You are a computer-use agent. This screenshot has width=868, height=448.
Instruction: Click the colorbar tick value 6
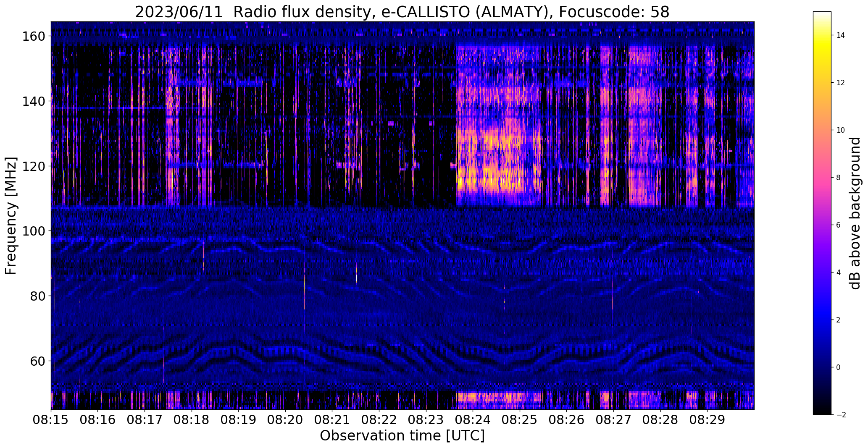pos(838,225)
